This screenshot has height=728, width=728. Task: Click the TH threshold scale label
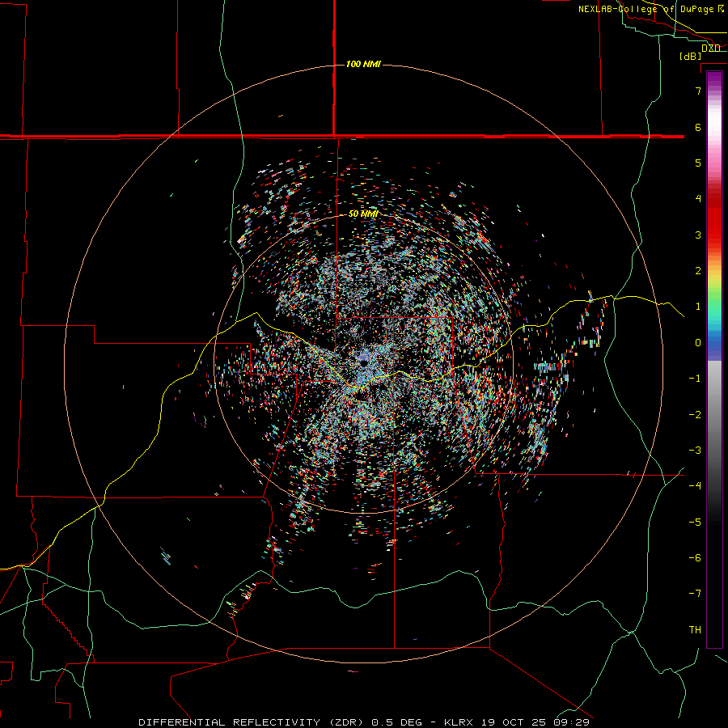click(x=695, y=630)
